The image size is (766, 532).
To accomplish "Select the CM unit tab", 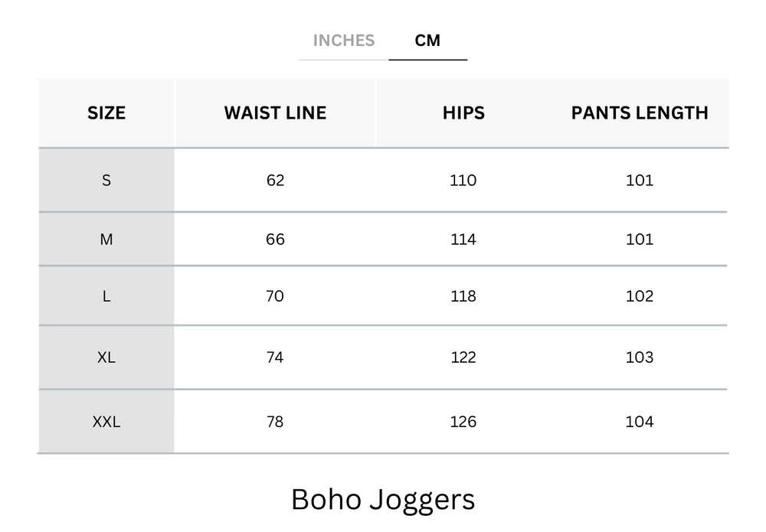I will coord(427,41).
